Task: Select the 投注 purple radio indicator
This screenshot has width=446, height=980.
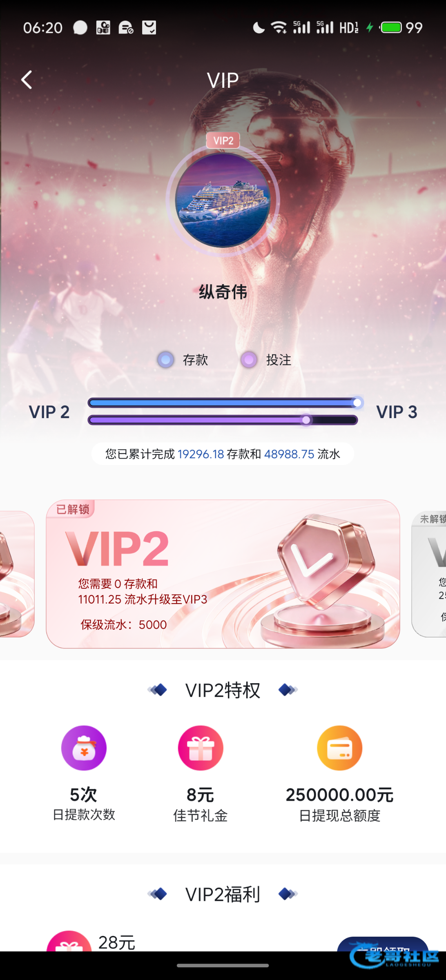Action: (249, 360)
